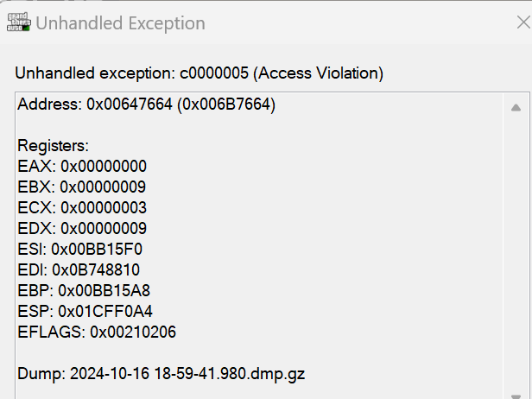Click the Grand Theft Auto title bar icon
The image size is (532, 399).
[x=17, y=23]
